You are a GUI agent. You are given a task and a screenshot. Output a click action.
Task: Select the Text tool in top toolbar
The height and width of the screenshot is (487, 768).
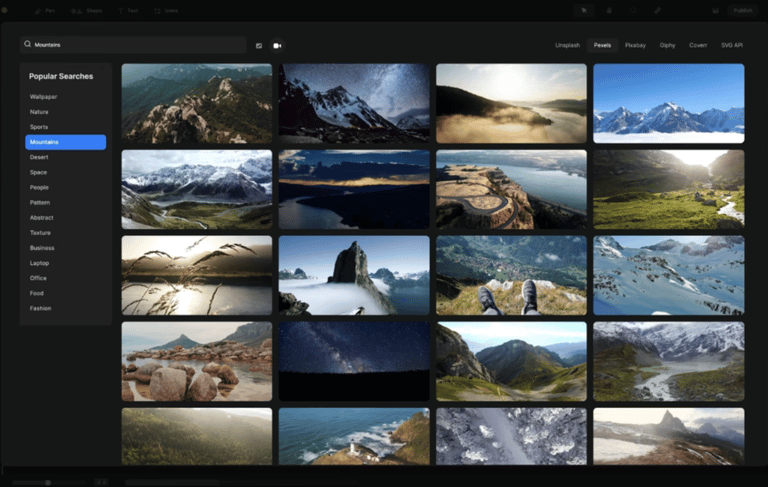(128, 10)
